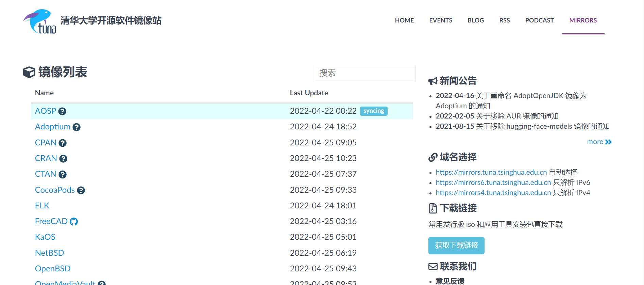Open the mirrors6 IPv6 domain link
The width and height of the screenshot is (644, 285).
click(x=493, y=183)
